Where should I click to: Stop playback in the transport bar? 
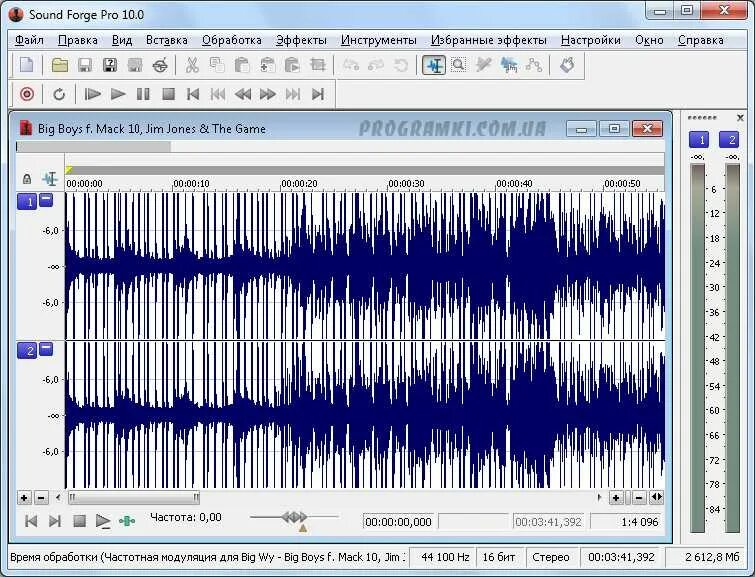pyautogui.click(x=168, y=94)
